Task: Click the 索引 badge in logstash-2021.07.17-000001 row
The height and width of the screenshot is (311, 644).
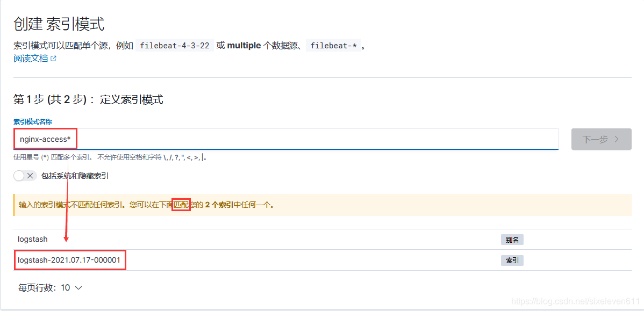Action: click(512, 260)
